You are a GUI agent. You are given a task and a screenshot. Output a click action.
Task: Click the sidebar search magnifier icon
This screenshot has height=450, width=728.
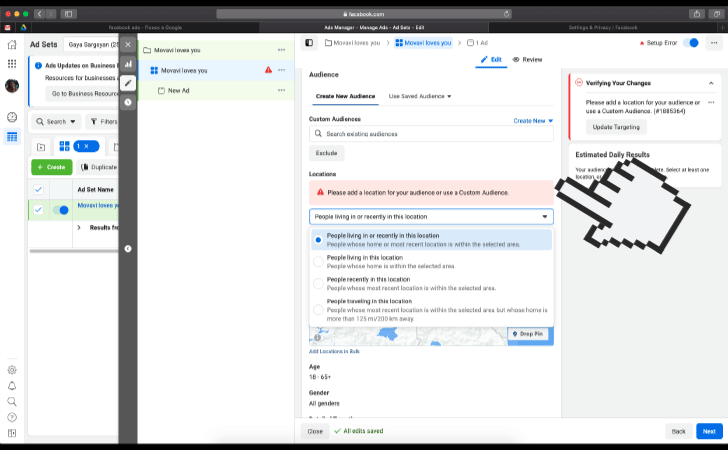coord(12,401)
